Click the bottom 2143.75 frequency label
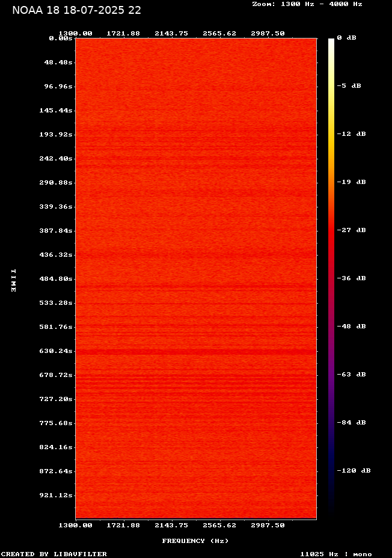392x558 pixels. (x=172, y=526)
